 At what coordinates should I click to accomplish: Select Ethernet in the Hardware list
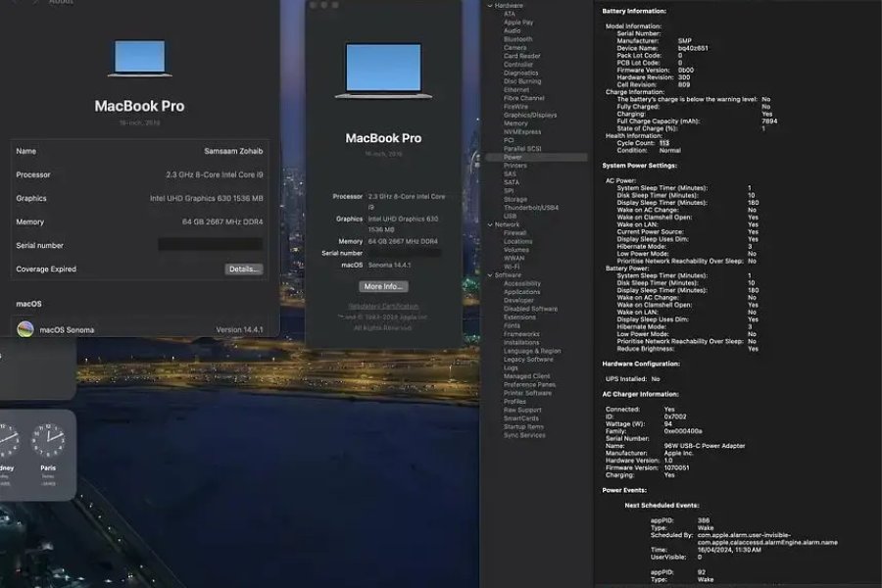tap(515, 90)
